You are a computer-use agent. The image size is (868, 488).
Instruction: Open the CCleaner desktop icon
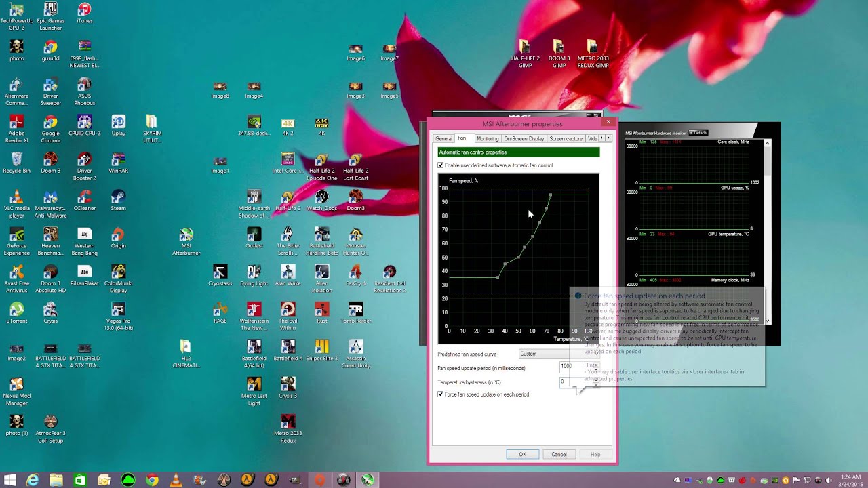pos(84,201)
